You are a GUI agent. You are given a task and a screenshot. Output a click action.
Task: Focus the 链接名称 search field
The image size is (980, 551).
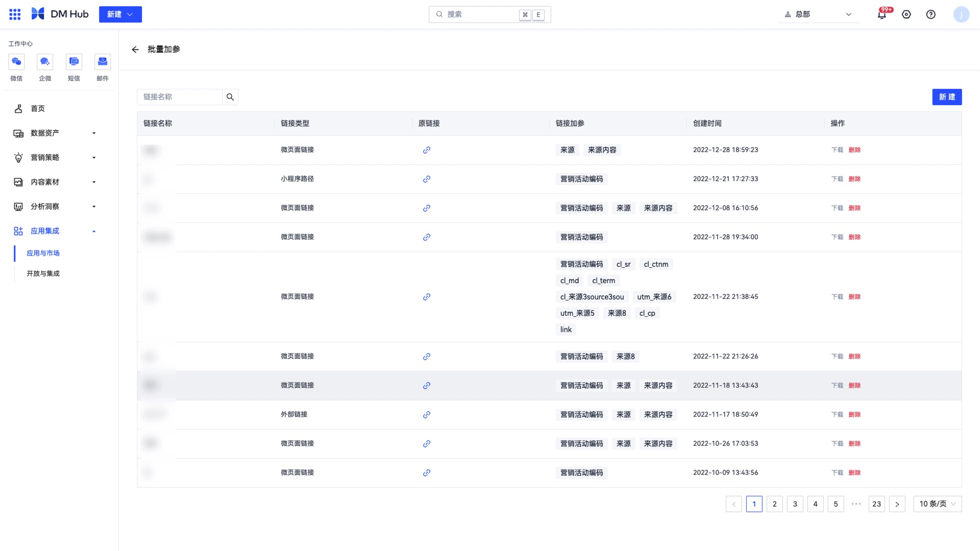point(180,97)
